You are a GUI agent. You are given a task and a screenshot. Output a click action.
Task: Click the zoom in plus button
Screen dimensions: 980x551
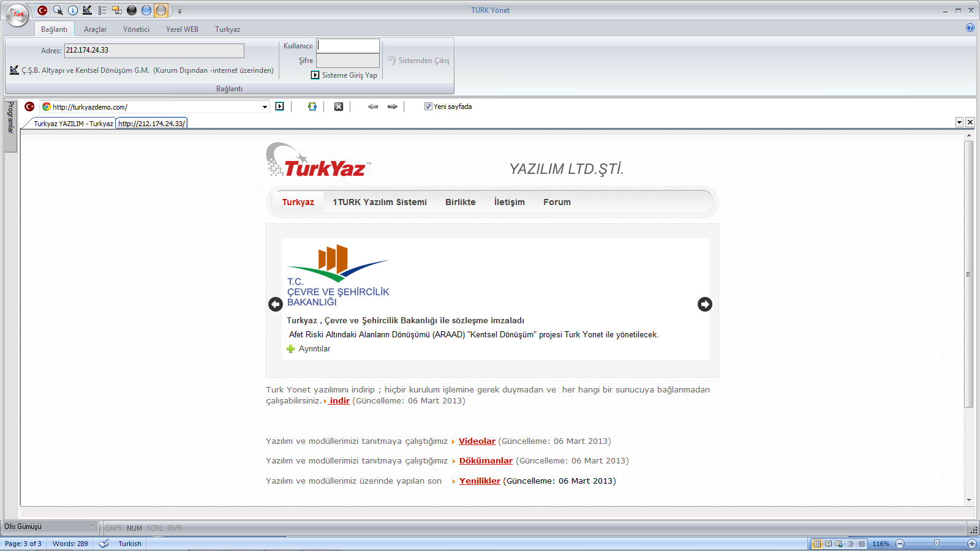pos(971,544)
